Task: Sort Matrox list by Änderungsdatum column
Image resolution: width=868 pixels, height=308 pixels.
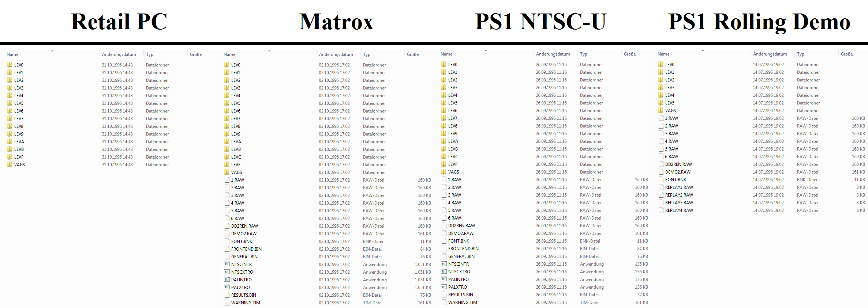Action: 336,54
